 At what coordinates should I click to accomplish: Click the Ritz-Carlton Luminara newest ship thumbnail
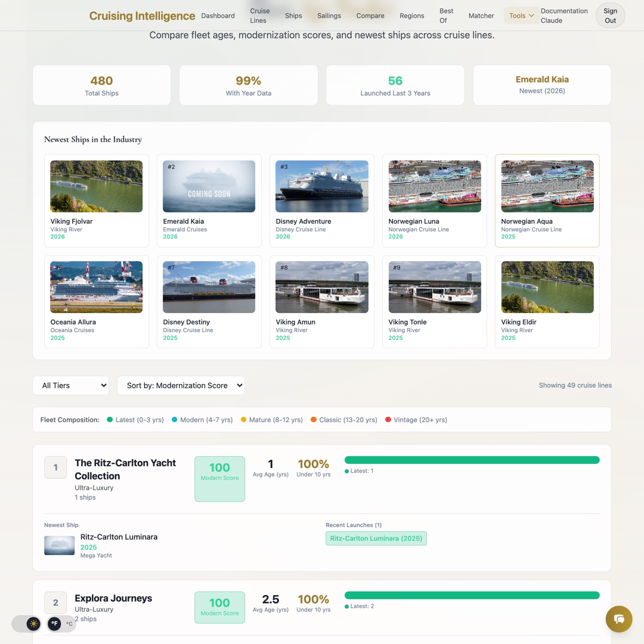click(x=59, y=546)
